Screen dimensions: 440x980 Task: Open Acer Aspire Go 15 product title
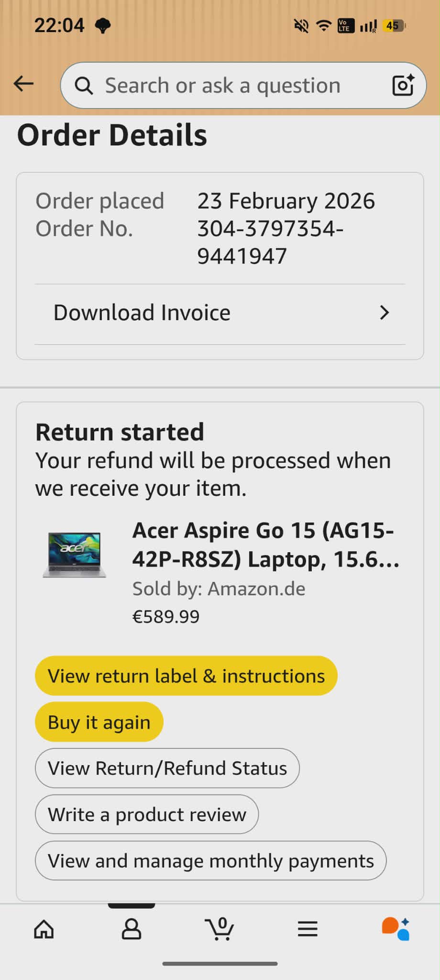(x=265, y=545)
